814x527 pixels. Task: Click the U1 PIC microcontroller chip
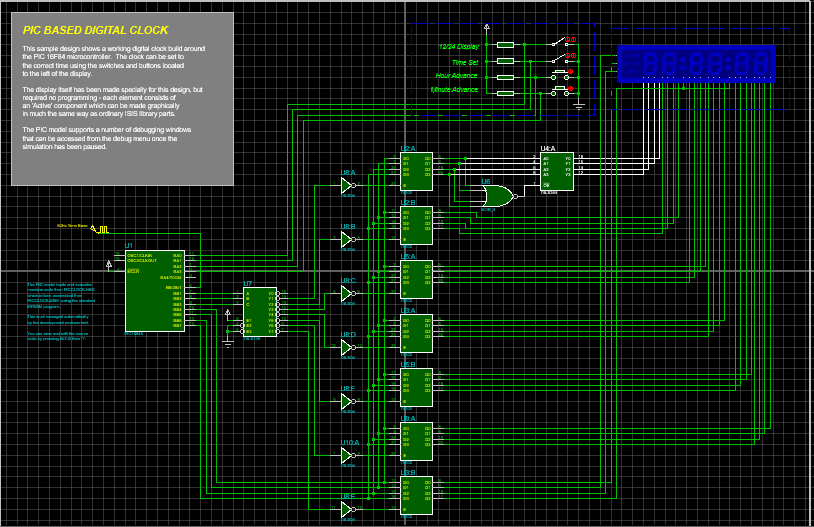[x=154, y=290]
